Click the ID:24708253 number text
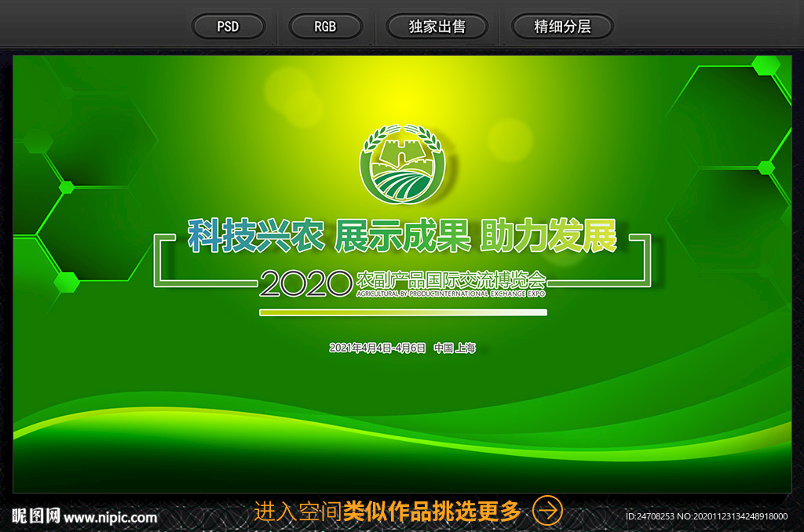The image size is (804, 532). pos(649,516)
